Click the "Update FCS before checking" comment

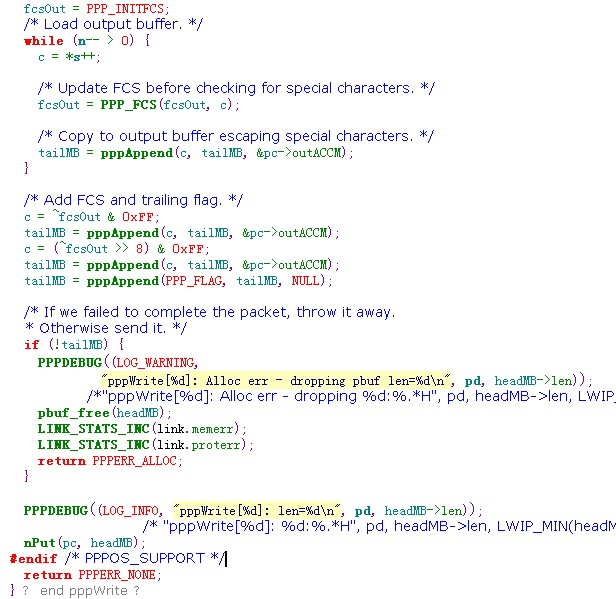point(236,88)
